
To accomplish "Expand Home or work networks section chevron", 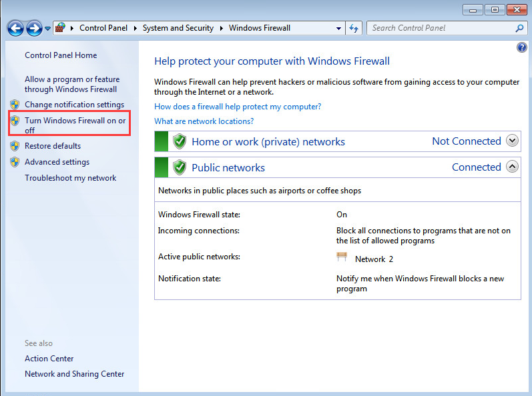I will (513, 140).
